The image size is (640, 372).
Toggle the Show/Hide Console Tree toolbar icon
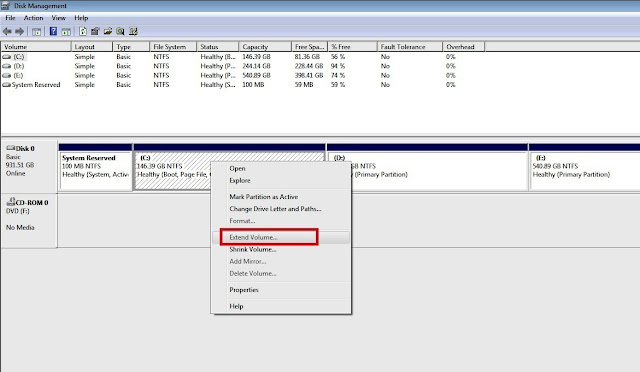tap(36, 31)
